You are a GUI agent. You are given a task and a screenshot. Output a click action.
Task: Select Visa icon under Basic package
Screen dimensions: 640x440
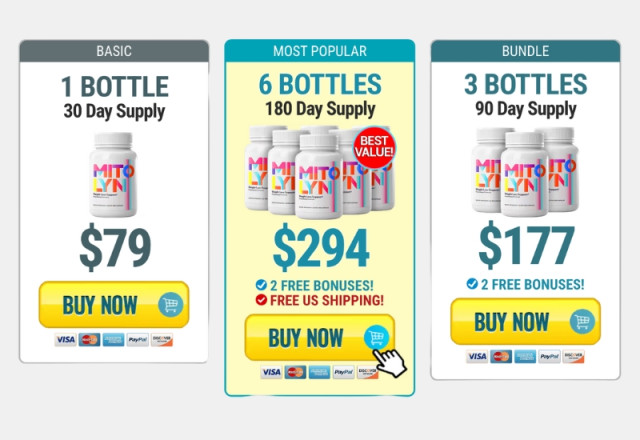[x=65, y=340]
